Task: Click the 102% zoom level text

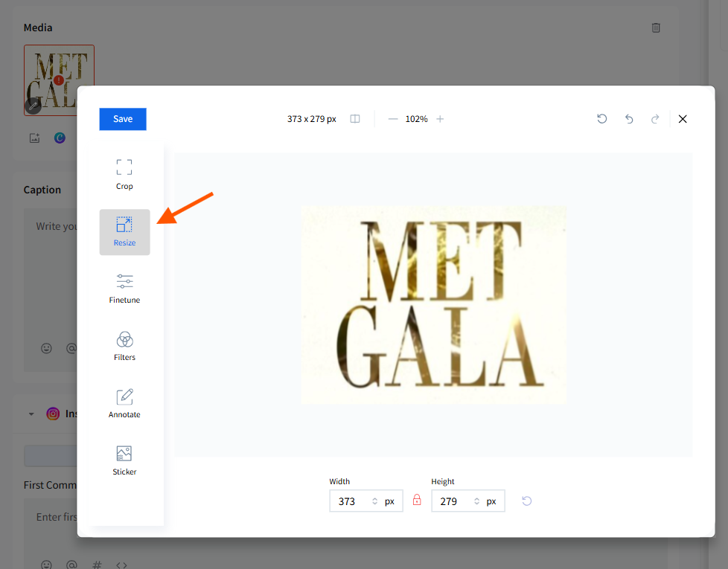Action: tap(416, 119)
